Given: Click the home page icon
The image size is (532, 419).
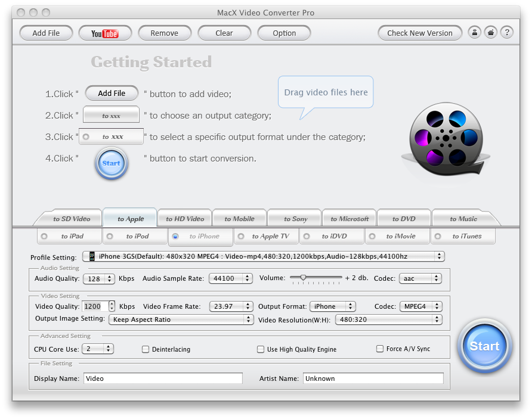Looking at the screenshot, I should (x=491, y=33).
